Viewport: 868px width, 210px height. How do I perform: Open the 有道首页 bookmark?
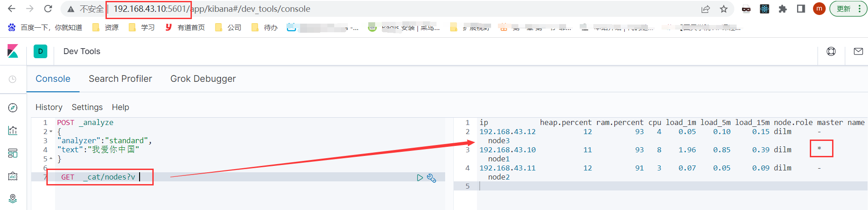(x=185, y=27)
